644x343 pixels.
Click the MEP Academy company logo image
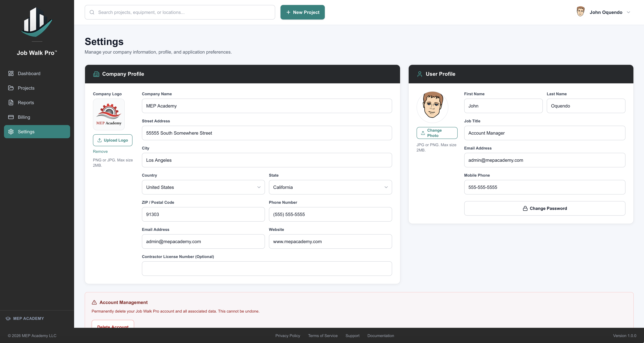109,114
